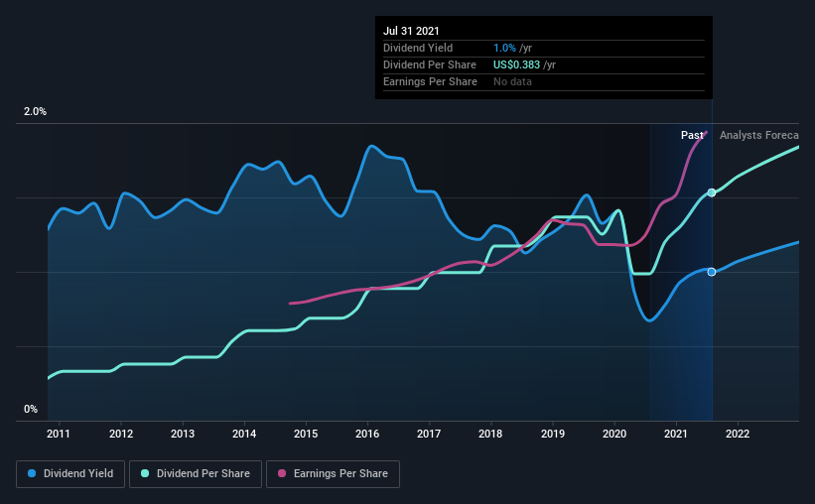The height and width of the screenshot is (504, 815).
Task: Toggle the Dividend Yield legend button
Action: [70, 474]
